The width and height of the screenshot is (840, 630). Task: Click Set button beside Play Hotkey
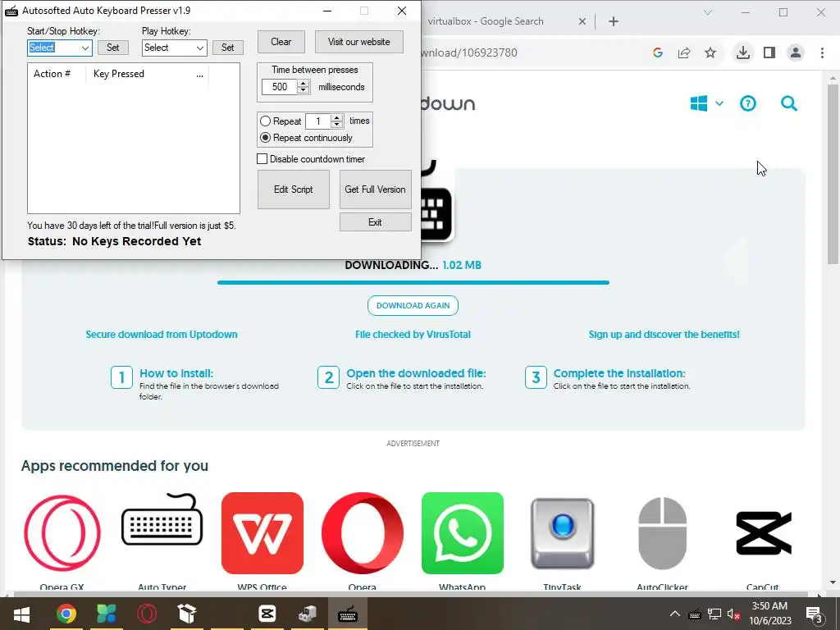tap(228, 47)
